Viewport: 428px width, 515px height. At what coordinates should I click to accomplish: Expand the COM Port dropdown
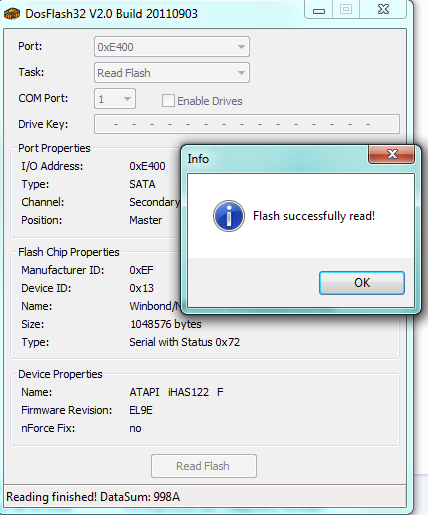115,99
